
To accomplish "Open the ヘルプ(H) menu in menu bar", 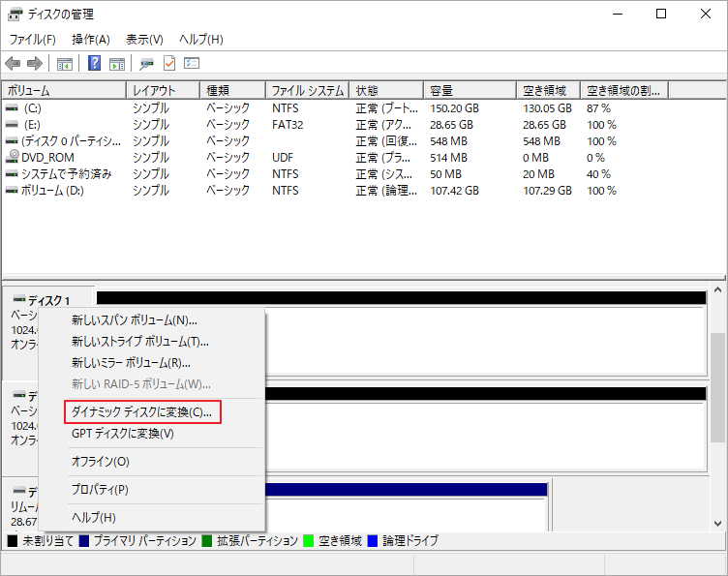I will [x=201, y=40].
